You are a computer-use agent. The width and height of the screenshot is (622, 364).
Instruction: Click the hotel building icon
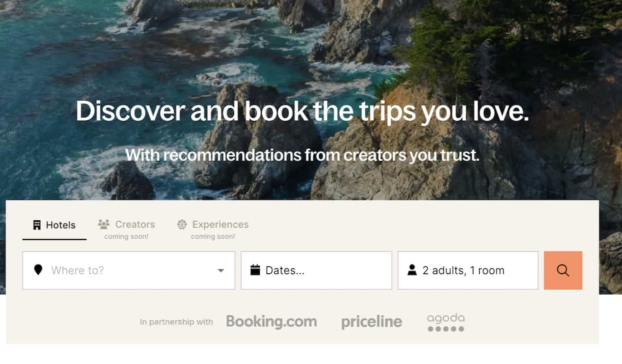[x=37, y=225]
